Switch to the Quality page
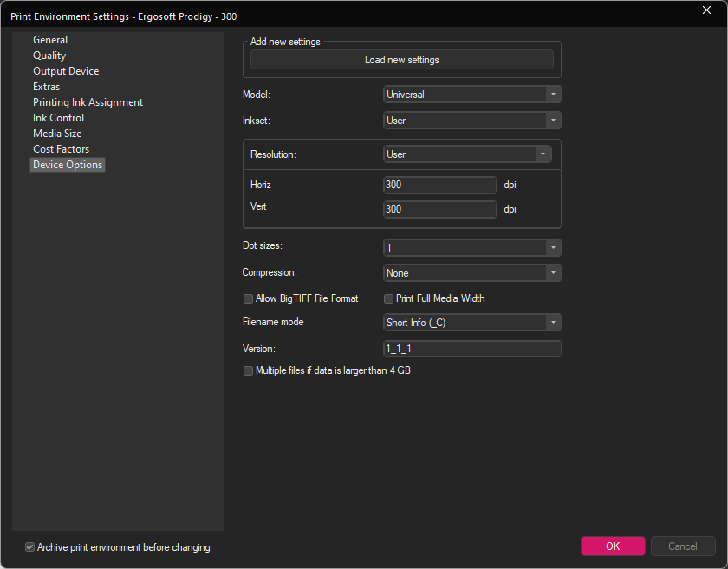The image size is (728, 569). (x=49, y=56)
